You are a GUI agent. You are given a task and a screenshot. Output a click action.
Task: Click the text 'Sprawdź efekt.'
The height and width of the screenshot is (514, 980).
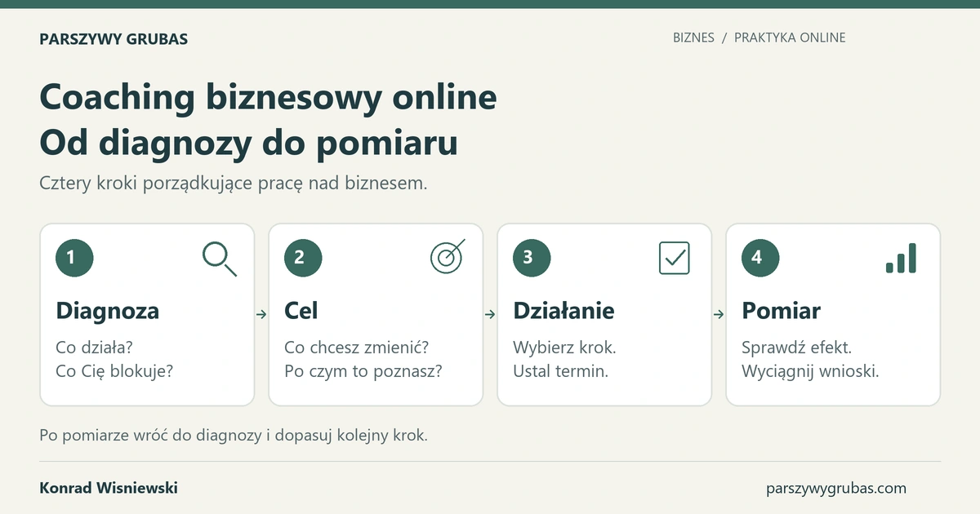click(797, 348)
